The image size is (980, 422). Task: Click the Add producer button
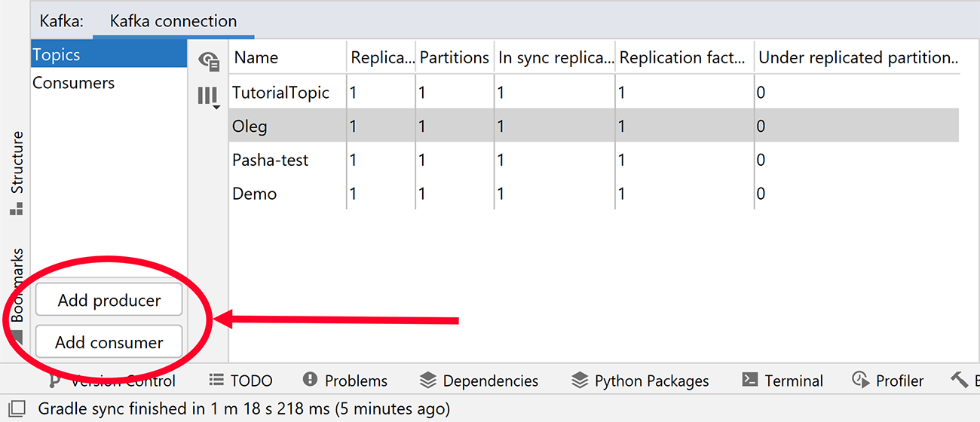click(109, 300)
